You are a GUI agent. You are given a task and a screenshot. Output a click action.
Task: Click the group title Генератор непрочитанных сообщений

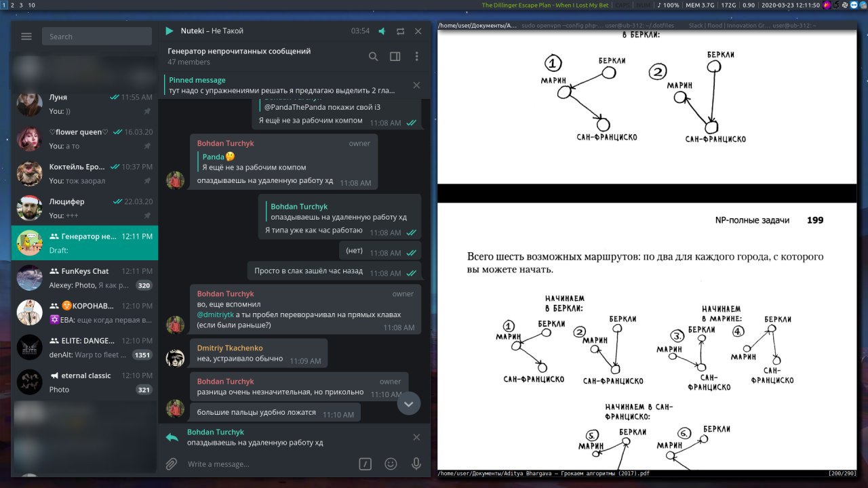pos(239,51)
